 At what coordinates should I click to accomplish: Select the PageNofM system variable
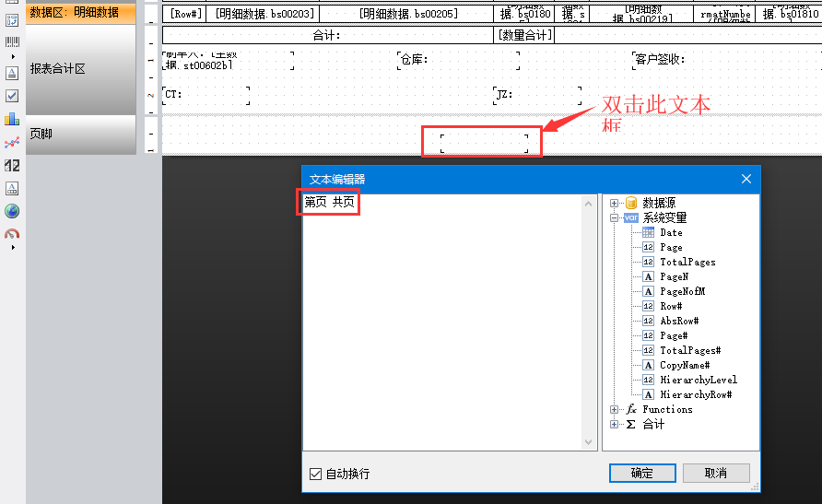click(x=682, y=291)
